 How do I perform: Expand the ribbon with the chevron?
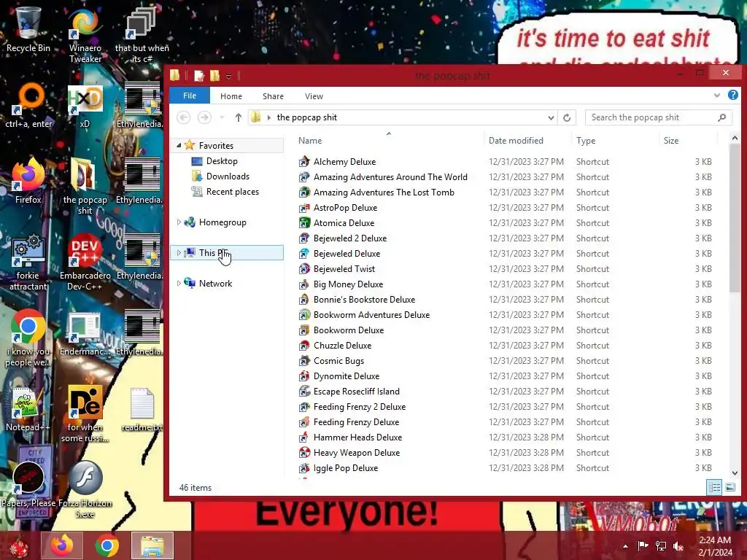[x=717, y=96]
